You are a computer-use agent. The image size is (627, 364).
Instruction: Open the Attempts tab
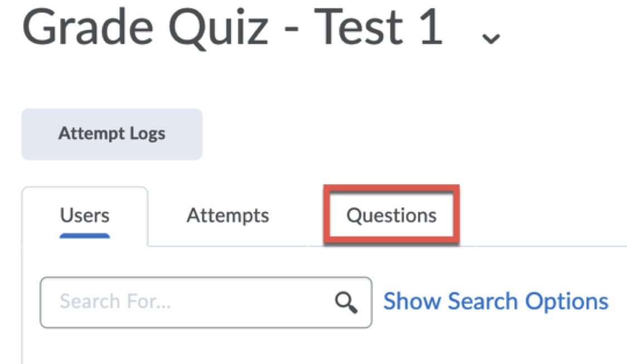pyautogui.click(x=227, y=216)
